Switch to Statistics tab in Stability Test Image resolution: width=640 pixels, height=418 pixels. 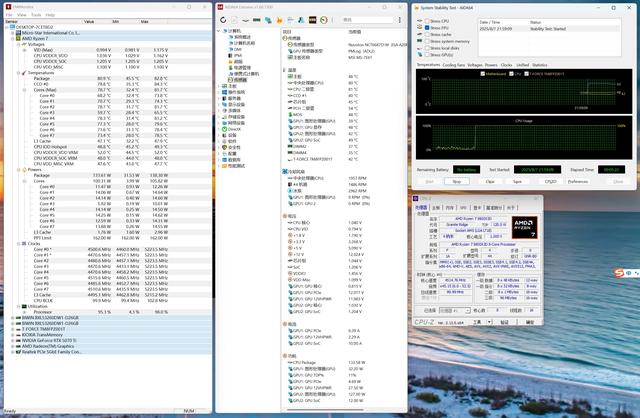coord(540,65)
